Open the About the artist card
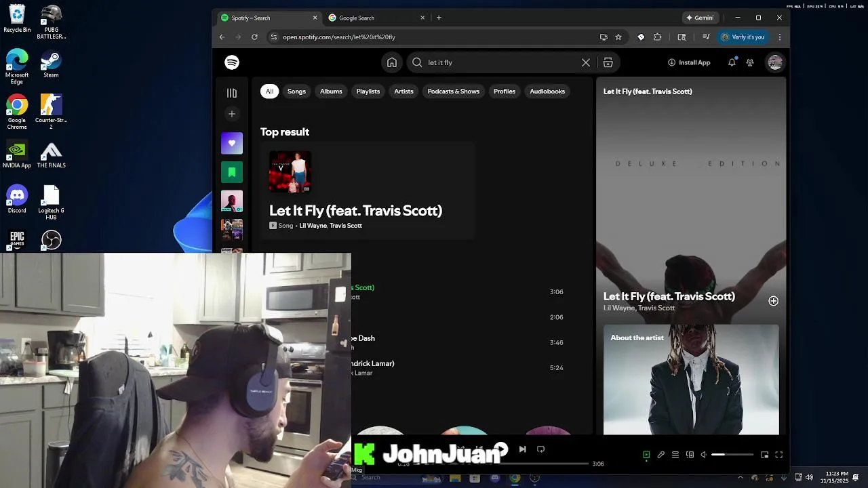This screenshot has width=868, height=488. 691,380
